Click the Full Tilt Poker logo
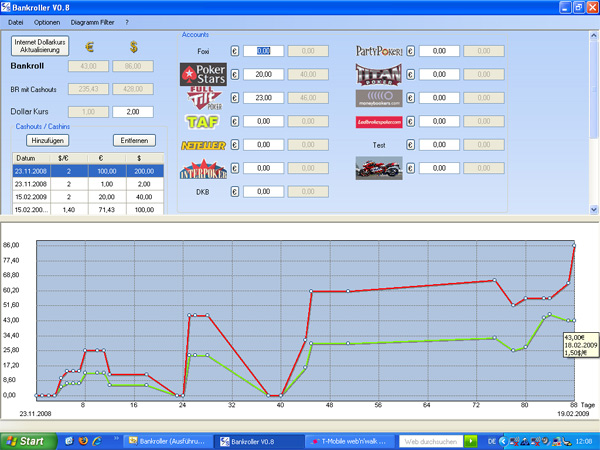The width and height of the screenshot is (600, 450). (205, 98)
